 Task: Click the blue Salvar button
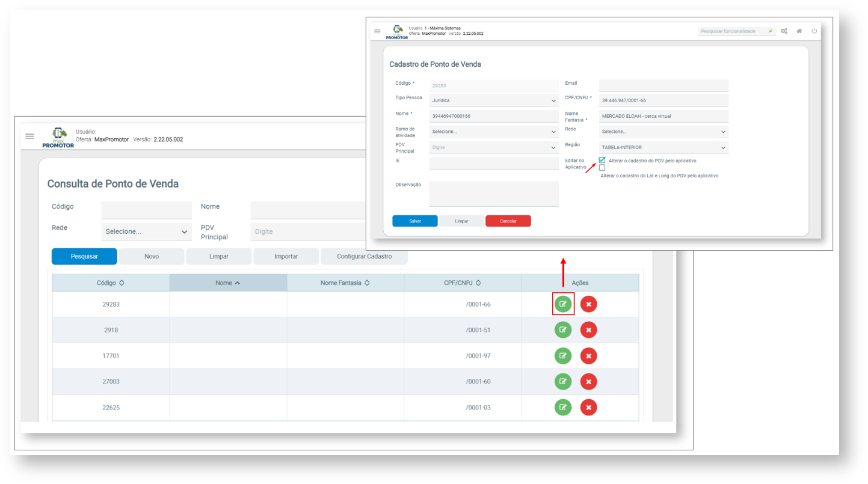415,221
